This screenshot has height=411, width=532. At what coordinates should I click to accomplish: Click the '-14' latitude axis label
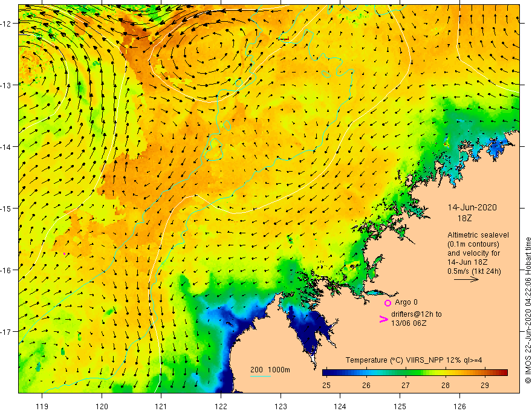tap(7, 147)
